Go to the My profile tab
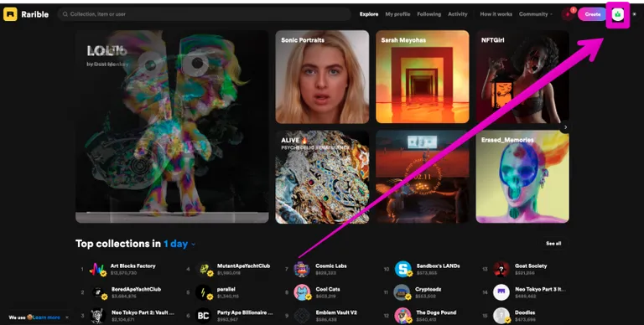644x325 pixels. (x=397, y=14)
